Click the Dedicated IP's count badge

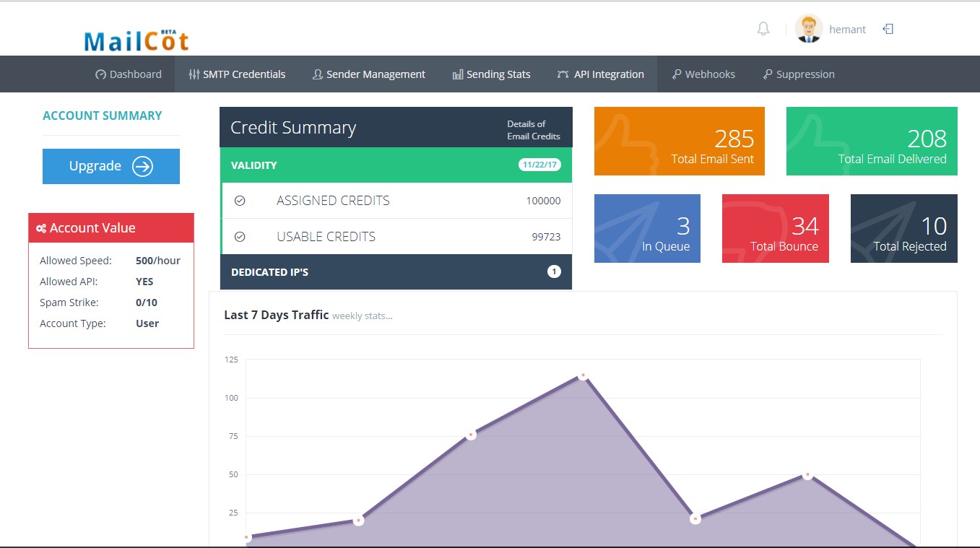point(554,272)
